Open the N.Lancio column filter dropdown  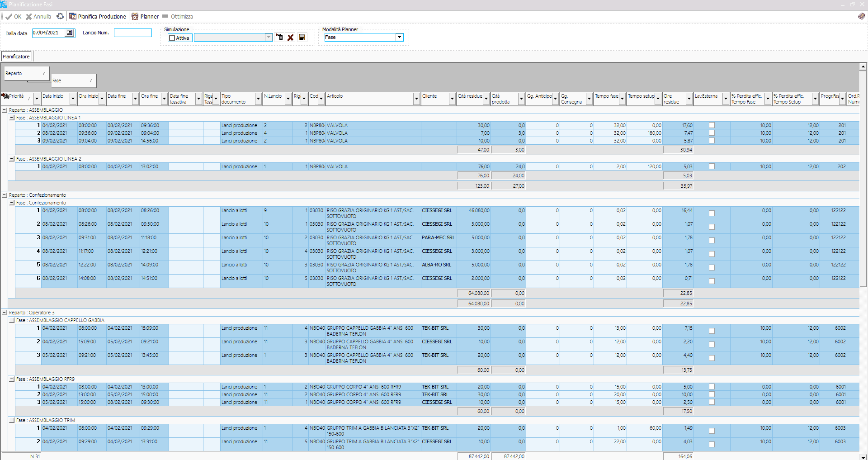pyautogui.click(x=288, y=99)
